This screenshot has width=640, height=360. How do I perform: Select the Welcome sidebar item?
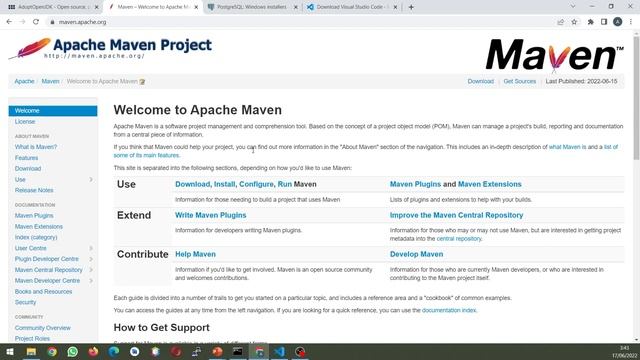coord(53,111)
